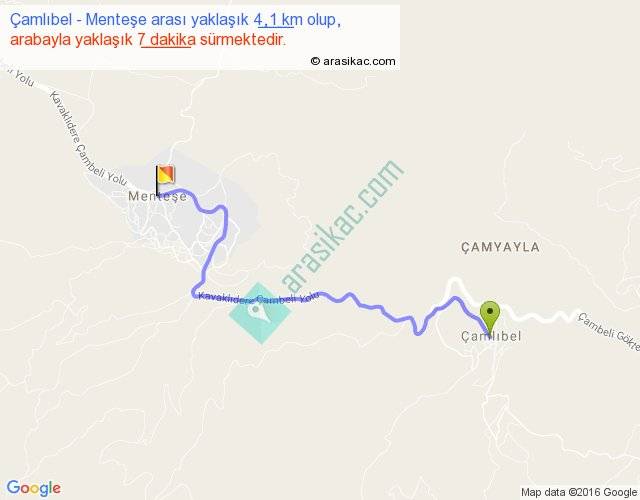Select the Menteşe town label

coord(158,196)
